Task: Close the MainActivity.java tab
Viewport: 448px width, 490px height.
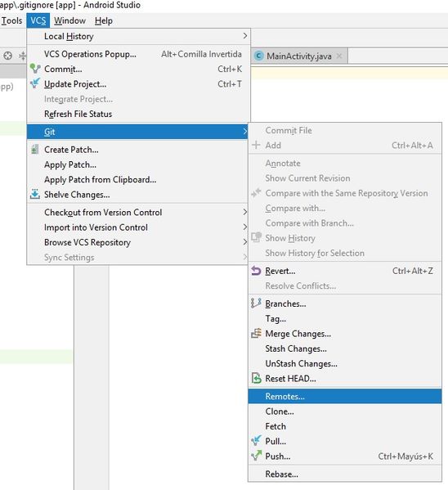Action: pyautogui.click(x=339, y=56)
